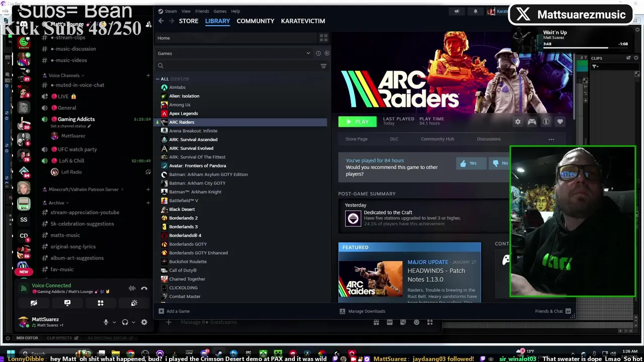644x362 pixels.
Task: Collapse the ALL games category
Action: click(x=158, y=79)
